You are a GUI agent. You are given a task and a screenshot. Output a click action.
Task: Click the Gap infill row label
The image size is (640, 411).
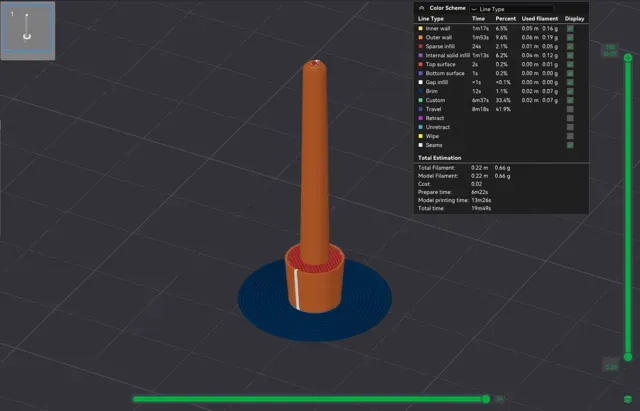click(437, 82)
